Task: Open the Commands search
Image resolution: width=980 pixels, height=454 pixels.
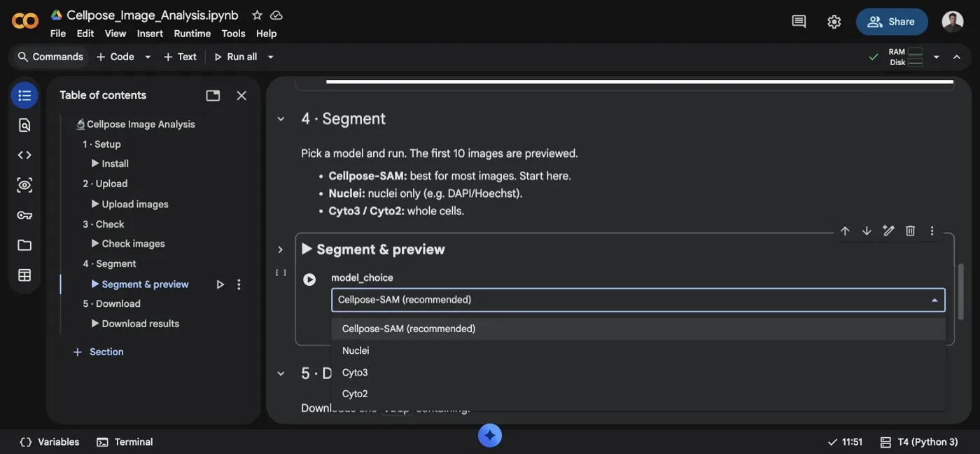Action: click(x=50, y=57)
